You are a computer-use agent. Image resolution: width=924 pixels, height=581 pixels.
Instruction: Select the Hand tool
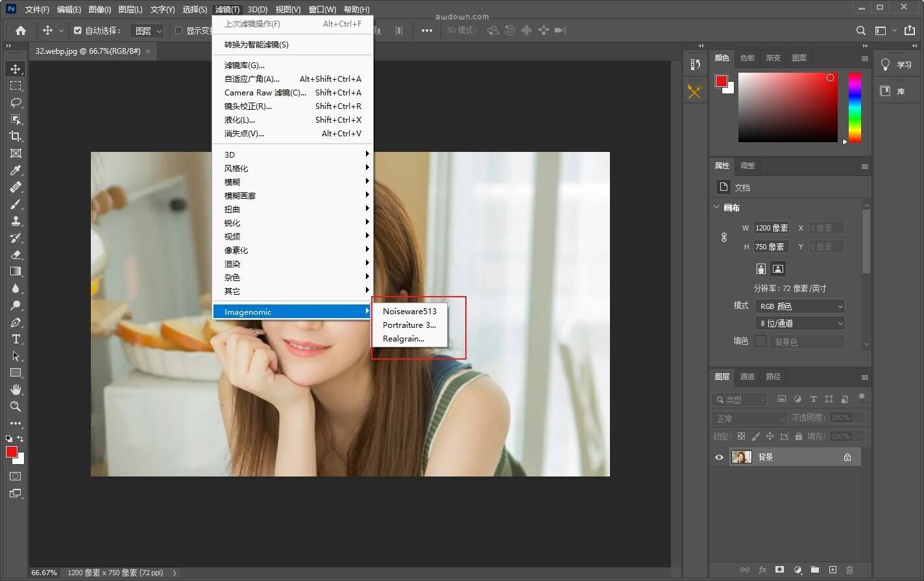coord(16,389)
